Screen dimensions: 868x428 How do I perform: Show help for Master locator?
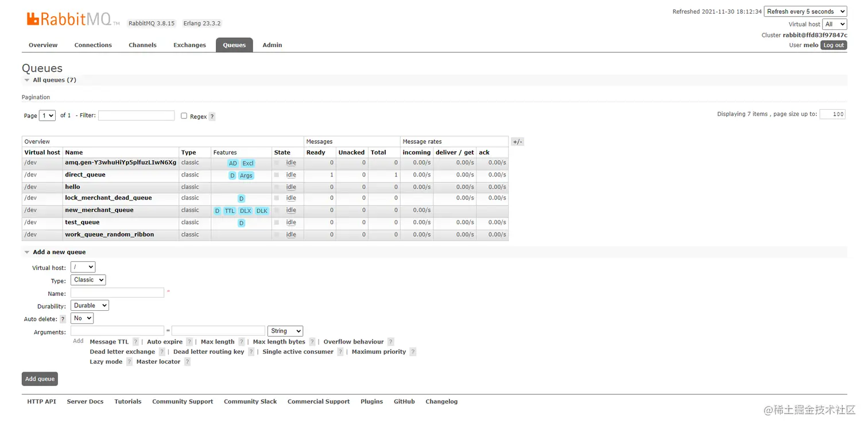click(x=187, y=362)
